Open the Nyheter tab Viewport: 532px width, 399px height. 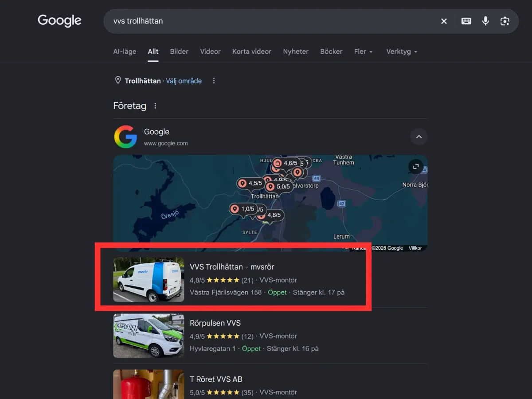[x=296, y=51]
